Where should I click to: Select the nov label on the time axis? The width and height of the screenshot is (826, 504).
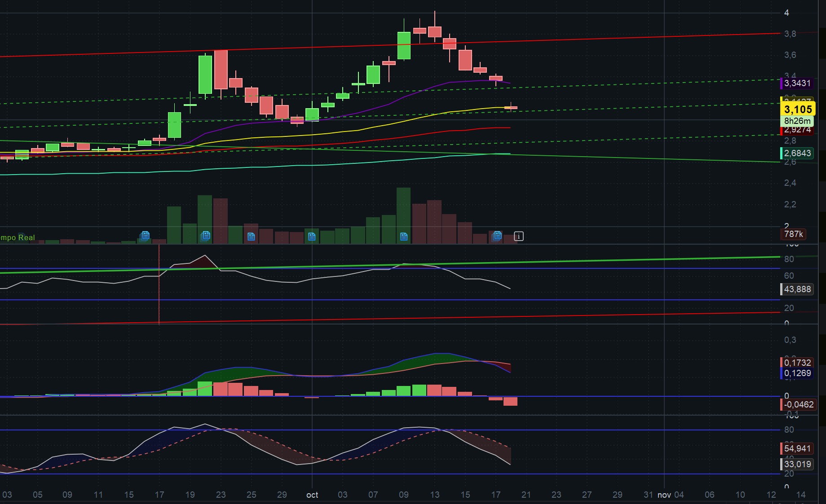[664, 495]
